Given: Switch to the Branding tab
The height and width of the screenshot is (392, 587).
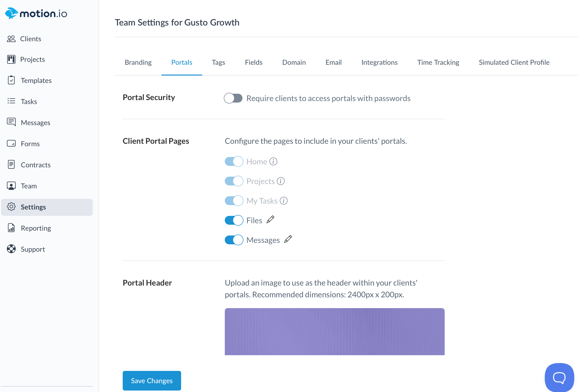Looking at the screenshot, I should pyautogui.click(x=138, y=62).
